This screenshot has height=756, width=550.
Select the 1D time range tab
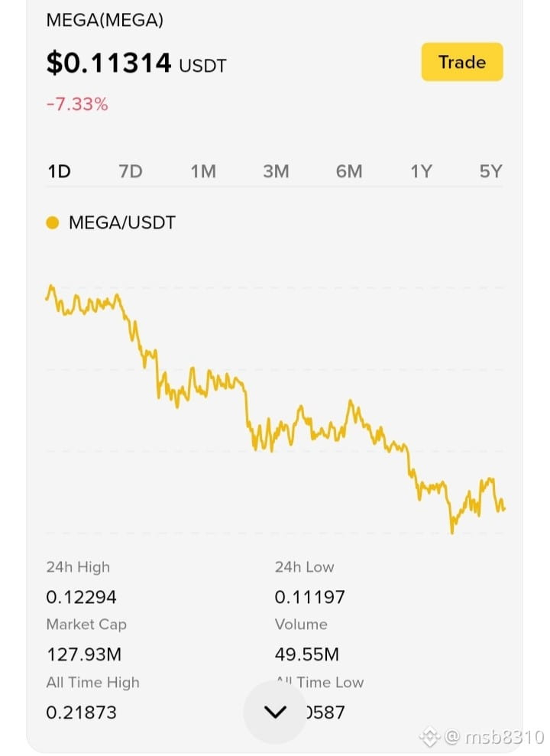(x=60, y=171)
